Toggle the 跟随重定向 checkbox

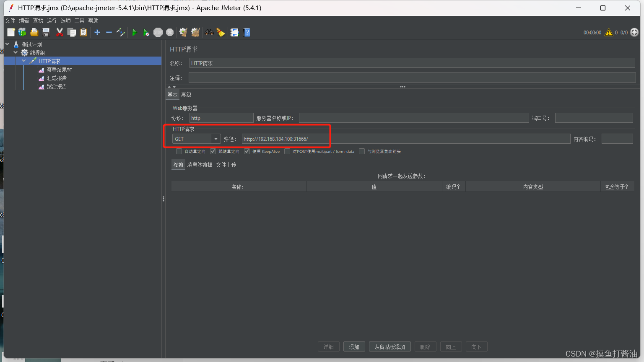(x=213, y=151)
